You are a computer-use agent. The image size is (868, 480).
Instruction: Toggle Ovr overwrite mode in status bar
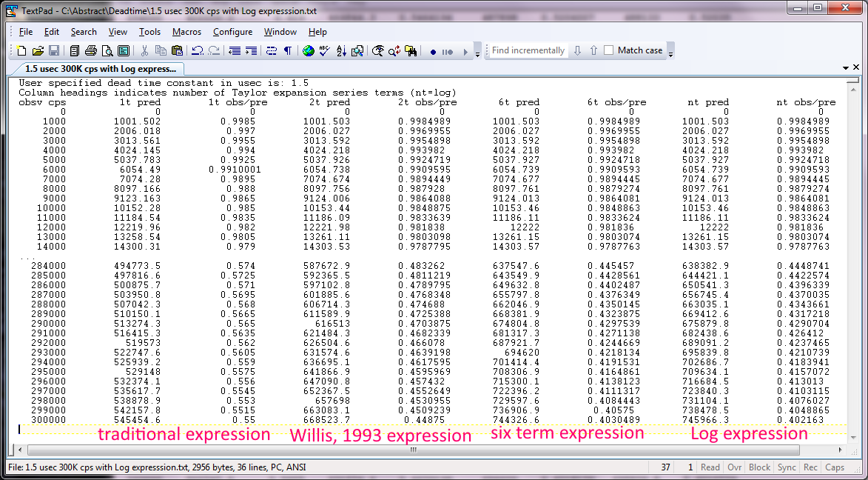[735, 467]
